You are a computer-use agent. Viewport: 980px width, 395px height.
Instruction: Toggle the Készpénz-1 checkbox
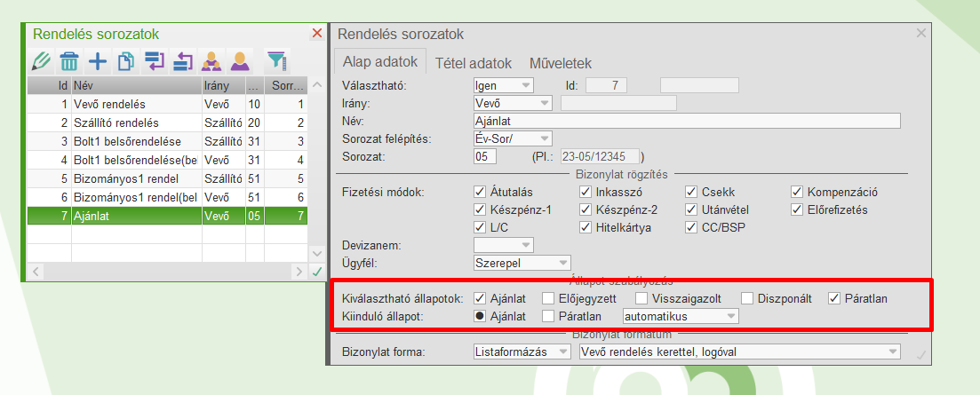tap(480, 209)
